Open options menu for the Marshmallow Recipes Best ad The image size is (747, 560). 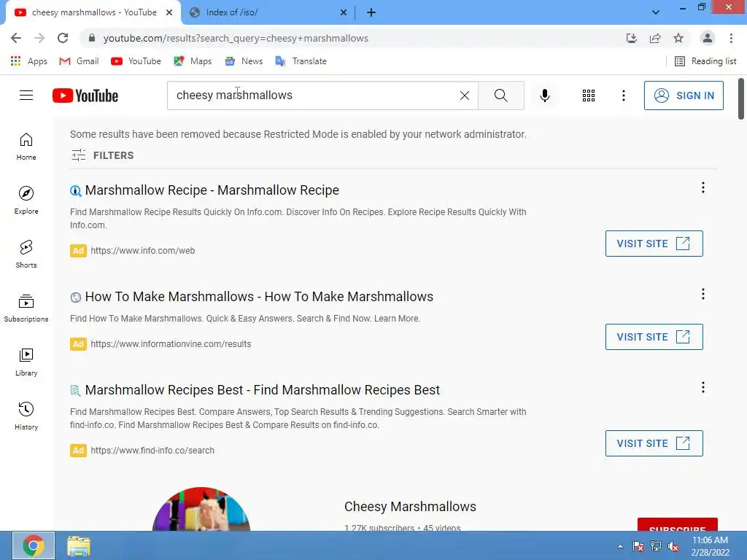pos(703,387)
